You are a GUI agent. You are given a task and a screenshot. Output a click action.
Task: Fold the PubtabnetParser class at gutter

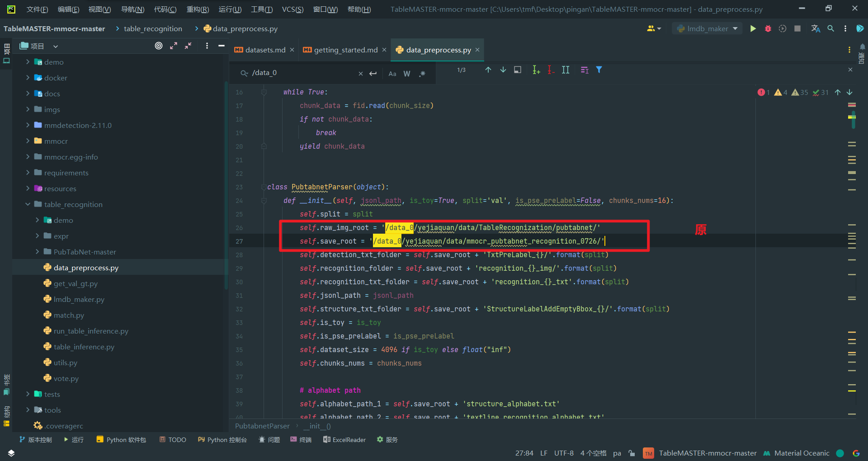click(x=264, y=187)
